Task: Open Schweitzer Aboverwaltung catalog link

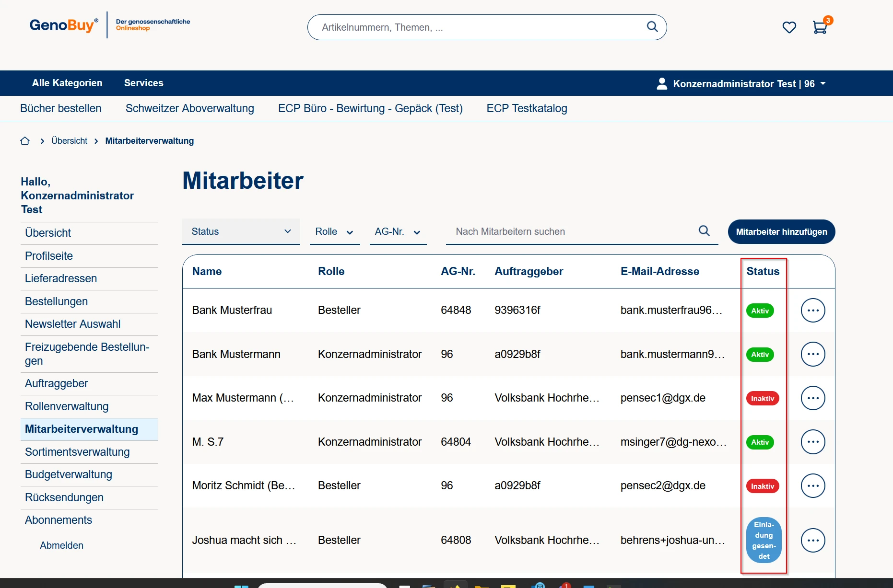Action: click(x=189, y=108)
